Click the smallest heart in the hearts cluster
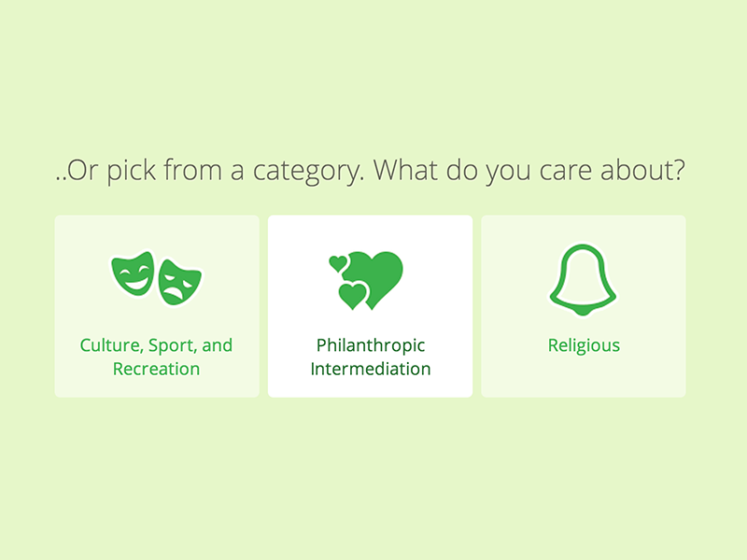The height and width of the screenshot is (560, 747). point(336,261)
